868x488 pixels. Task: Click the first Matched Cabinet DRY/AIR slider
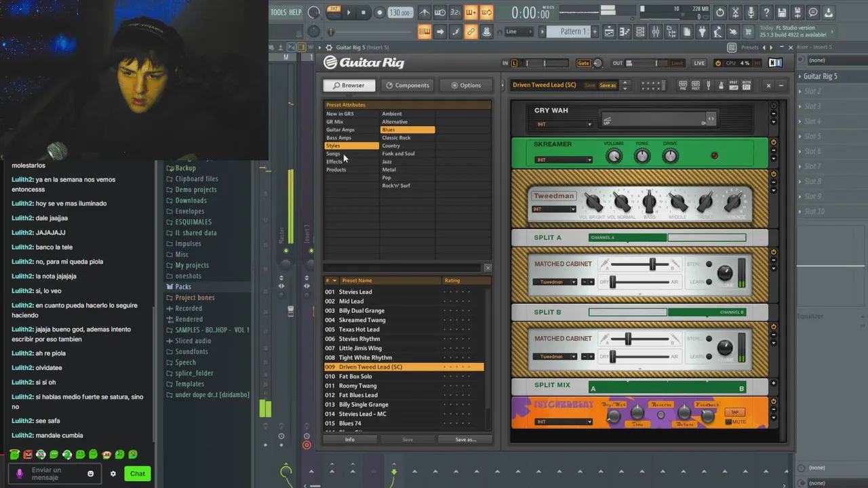tap(639, 282)
